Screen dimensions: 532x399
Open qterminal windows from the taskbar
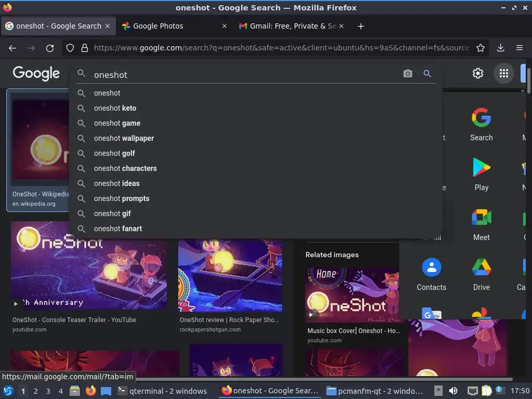pyautogui.click(x=162, y=391)
